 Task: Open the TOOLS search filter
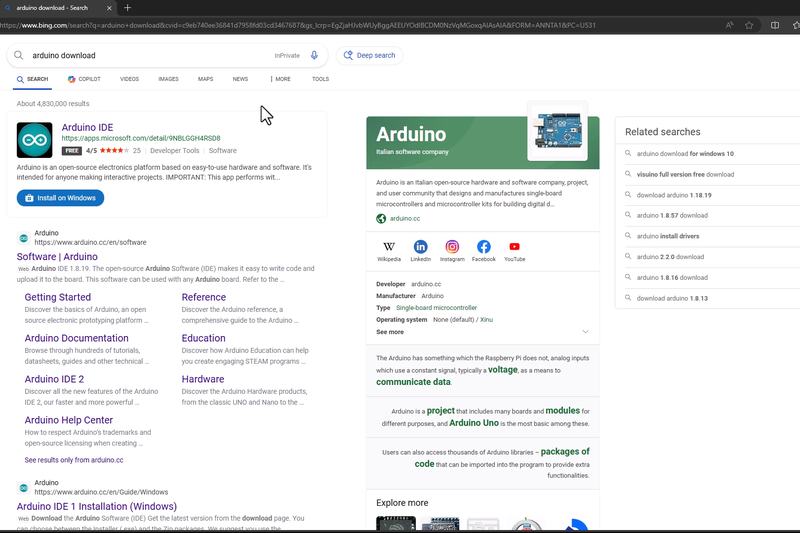coord(320,79)
